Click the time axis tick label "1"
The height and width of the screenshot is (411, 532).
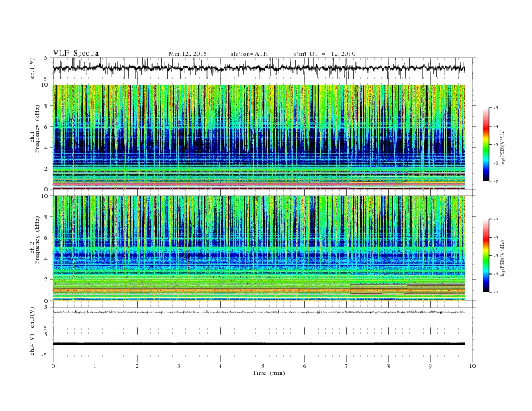point(95,366)
